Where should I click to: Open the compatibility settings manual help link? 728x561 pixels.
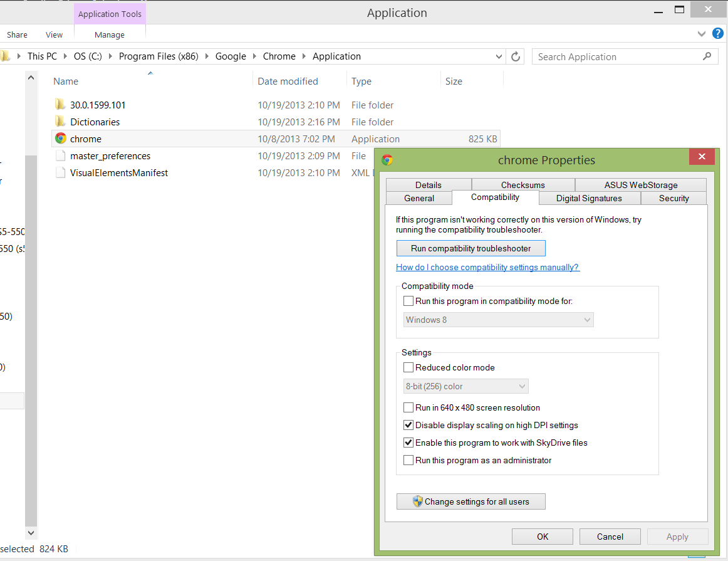(487, 267)
